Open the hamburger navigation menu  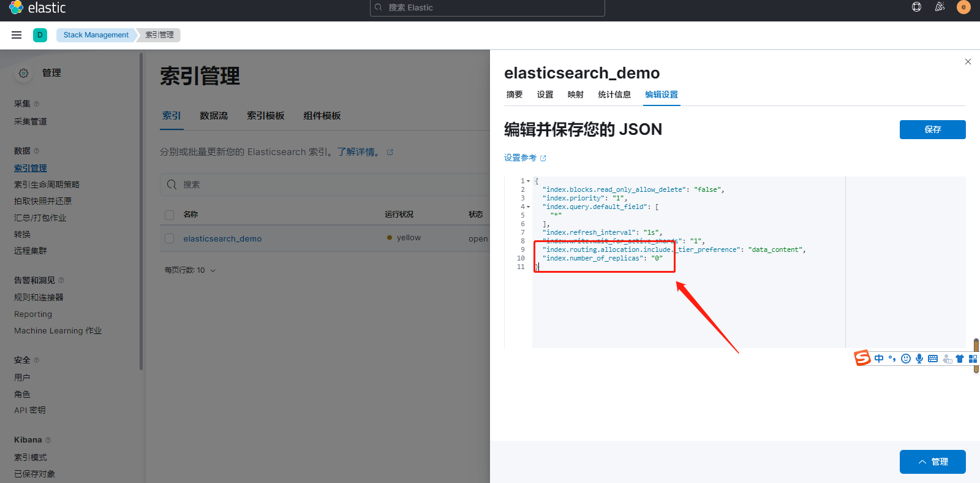tap(17, 35)
